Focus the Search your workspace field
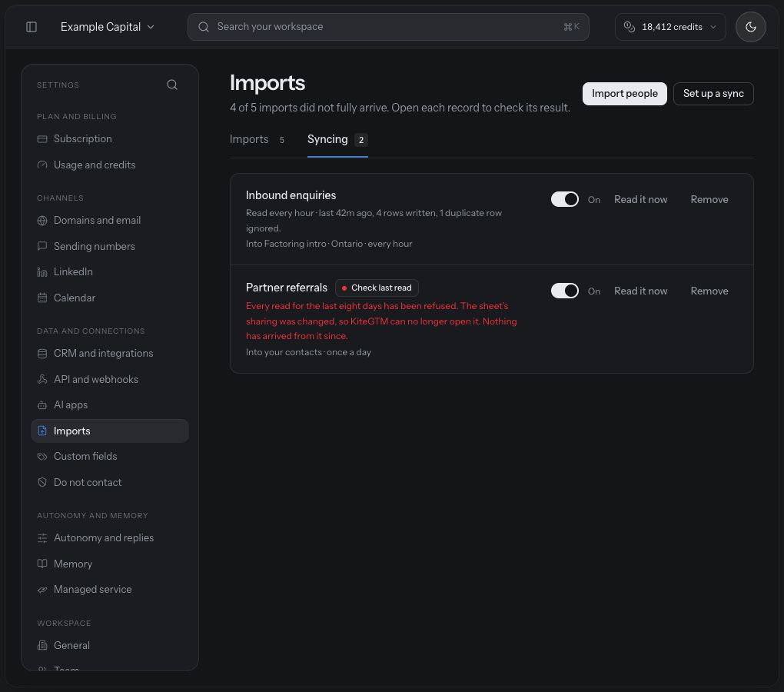784x692 pixels. click(x=388, y=27)
